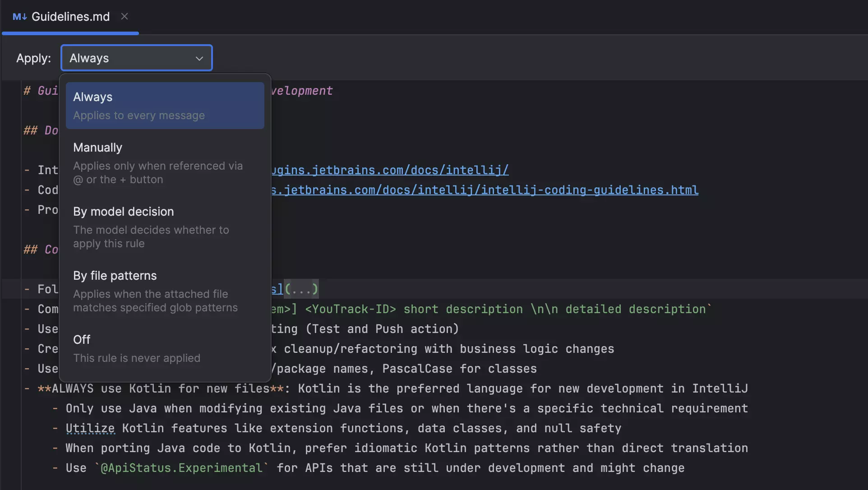
Task: Click the velopment heading text on first line
Action: (x=302, y=91)
